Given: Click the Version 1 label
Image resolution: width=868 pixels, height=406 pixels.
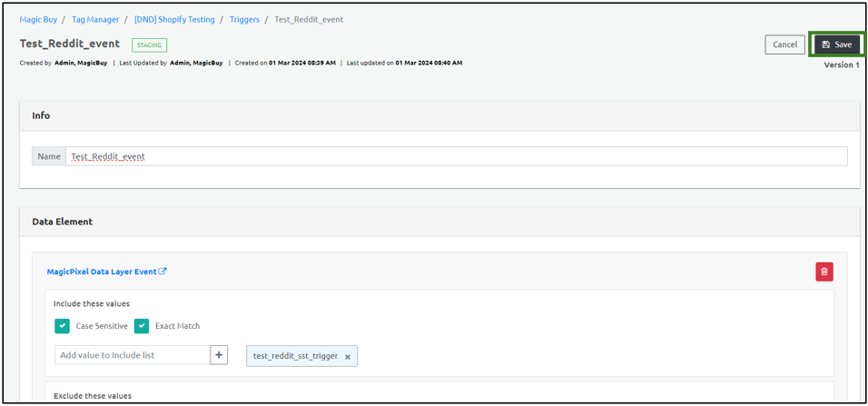Looking at the screenshot, I should [x=842, y=64].
